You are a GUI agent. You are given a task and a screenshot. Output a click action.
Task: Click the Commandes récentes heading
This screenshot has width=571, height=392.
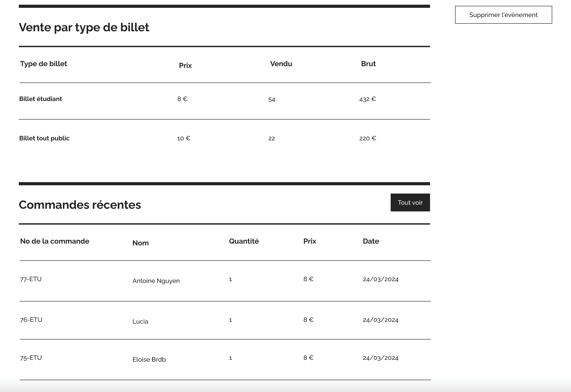click(x=80, y=205)
